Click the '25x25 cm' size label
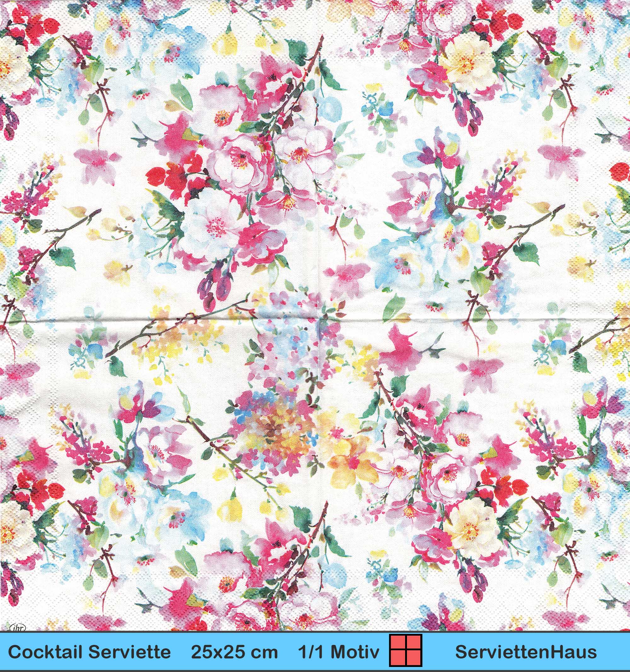This screenshot has width=630, height=672. 234,652
